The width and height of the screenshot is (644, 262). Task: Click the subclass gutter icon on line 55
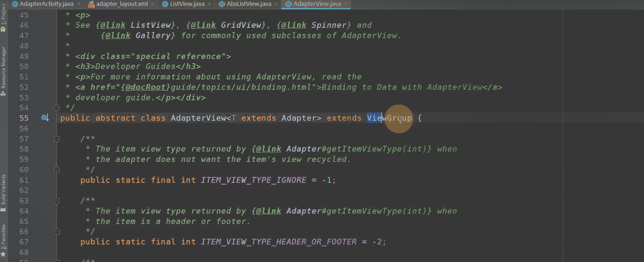tap(45, 118)
